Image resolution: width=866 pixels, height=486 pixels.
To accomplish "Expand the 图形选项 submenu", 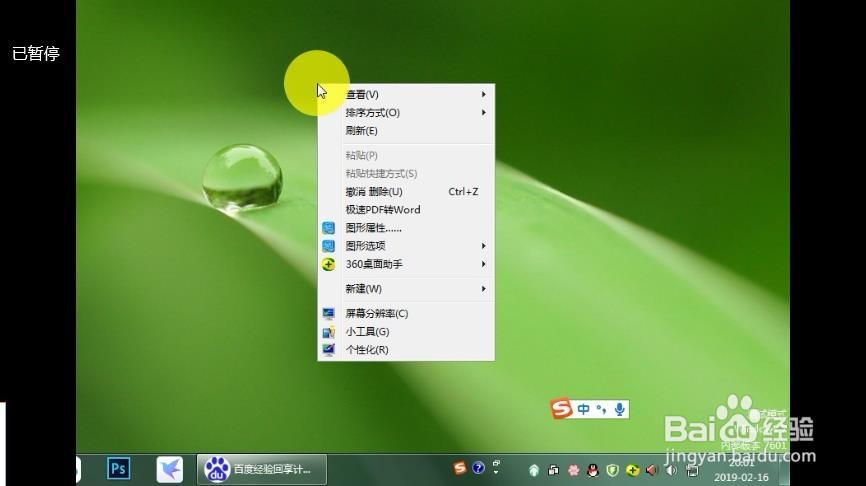I will (406, 246).
